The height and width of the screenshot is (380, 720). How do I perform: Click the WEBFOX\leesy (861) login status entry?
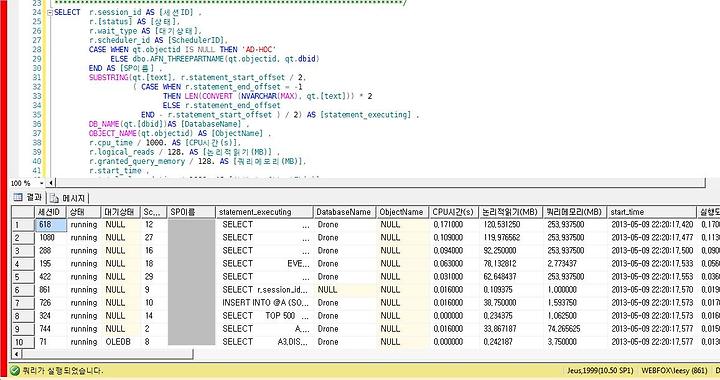click(674, 370)
